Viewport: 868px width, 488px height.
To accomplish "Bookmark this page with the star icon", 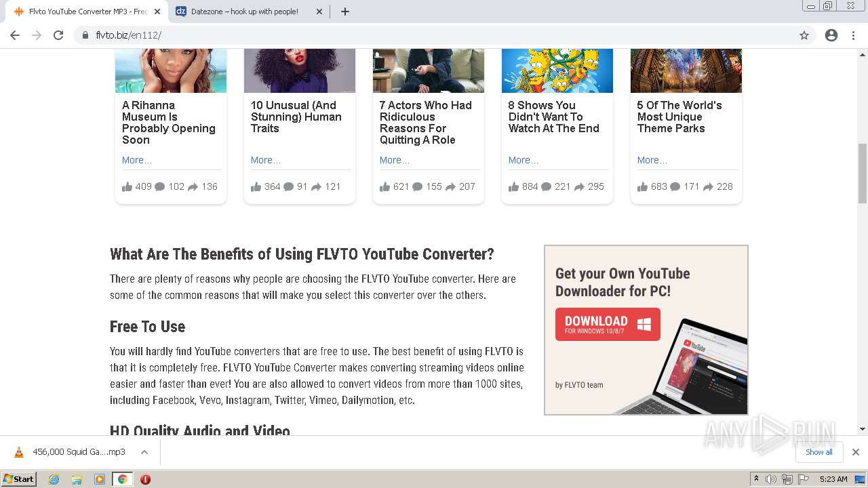I will (804, 35).
